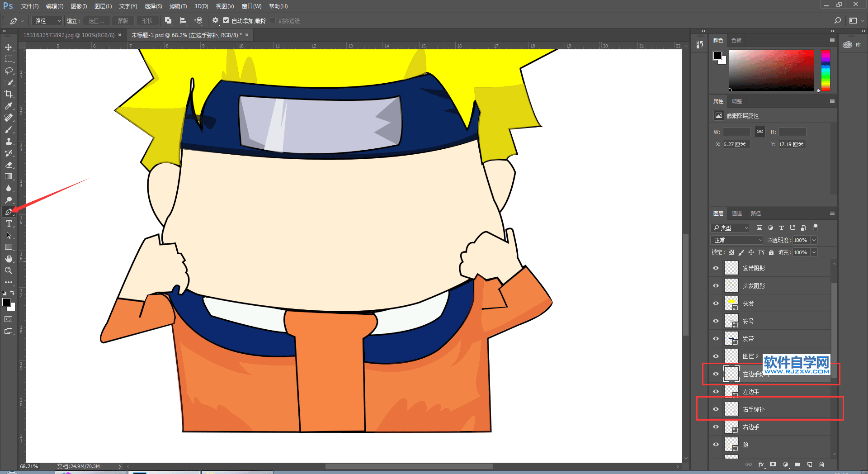Open path operations in options bar

click(168, 20)
